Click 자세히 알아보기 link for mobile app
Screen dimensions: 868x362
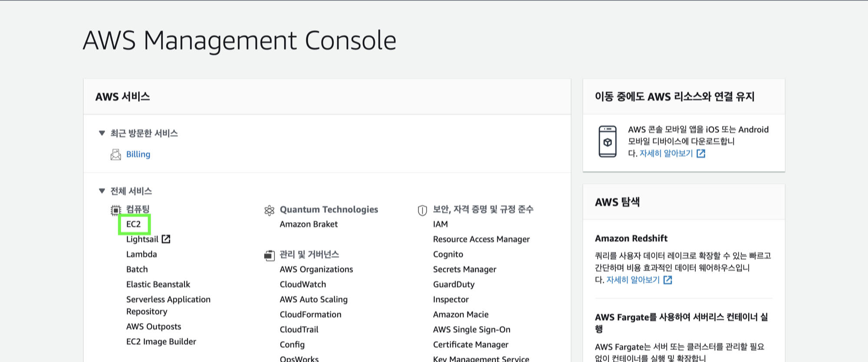tap(666, 153)
